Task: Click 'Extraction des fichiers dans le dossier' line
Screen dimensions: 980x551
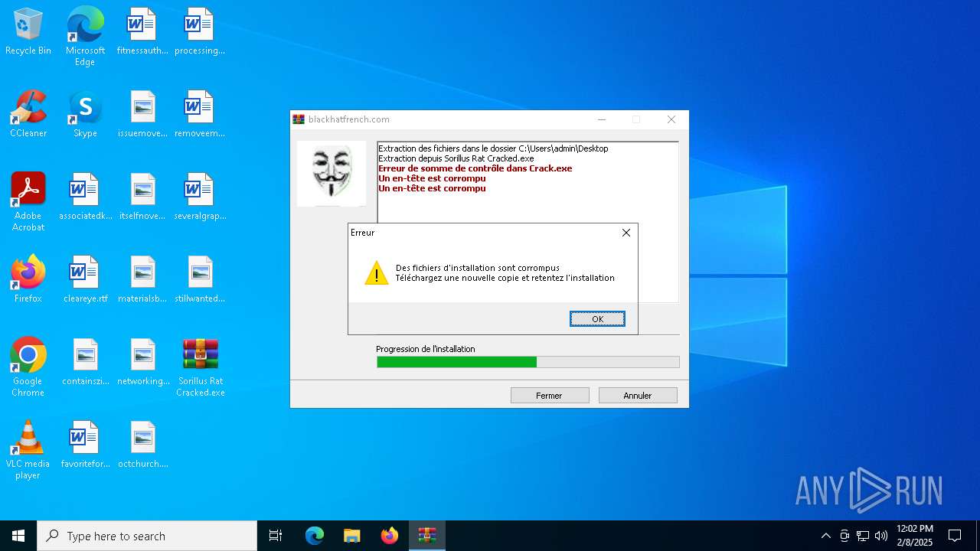Action: coord(493,148)
